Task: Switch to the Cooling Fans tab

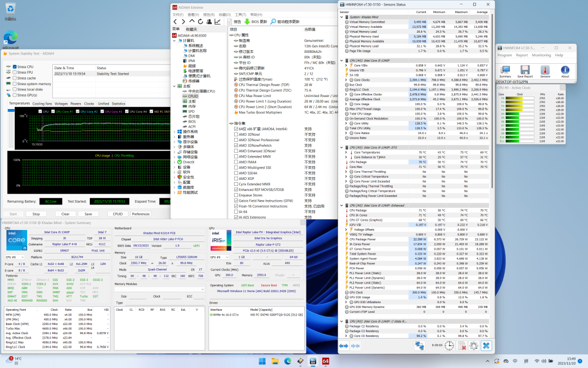Action: (x=42, y=103)
